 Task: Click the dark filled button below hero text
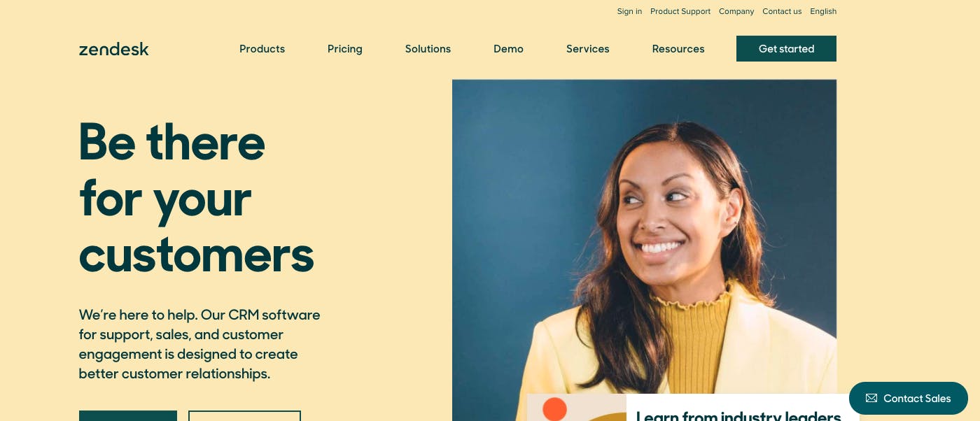pyautogui.click(x=128, y=416)
